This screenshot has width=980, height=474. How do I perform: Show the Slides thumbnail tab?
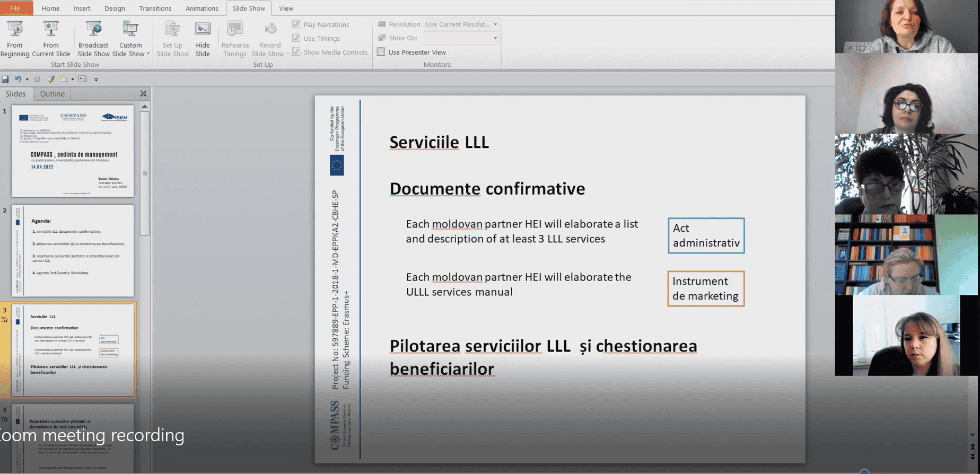[15, 94]
